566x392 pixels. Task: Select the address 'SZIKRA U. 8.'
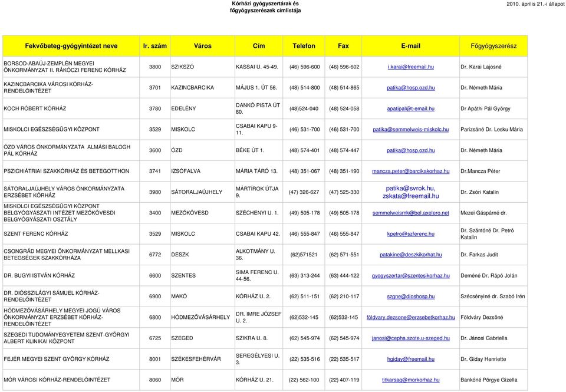tap(252, 338)
